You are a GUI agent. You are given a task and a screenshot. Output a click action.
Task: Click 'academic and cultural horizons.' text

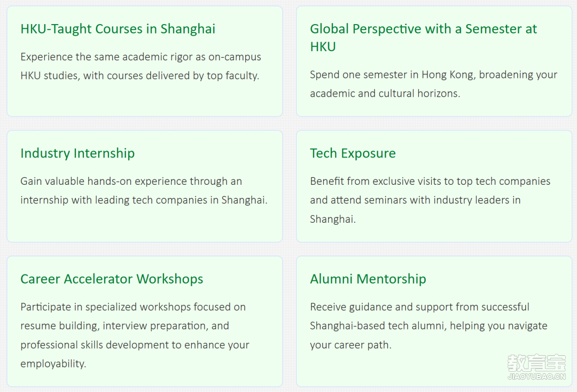coord(385,93)
